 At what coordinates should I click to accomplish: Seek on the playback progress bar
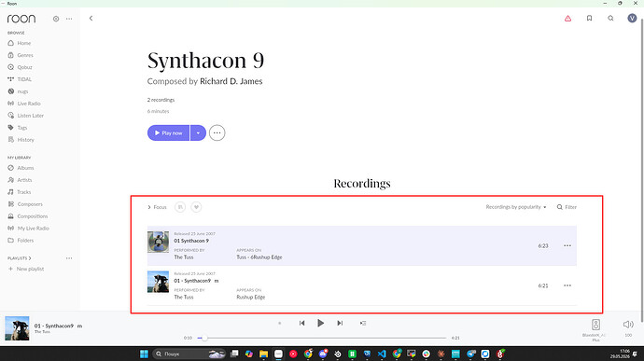[322, 338]
